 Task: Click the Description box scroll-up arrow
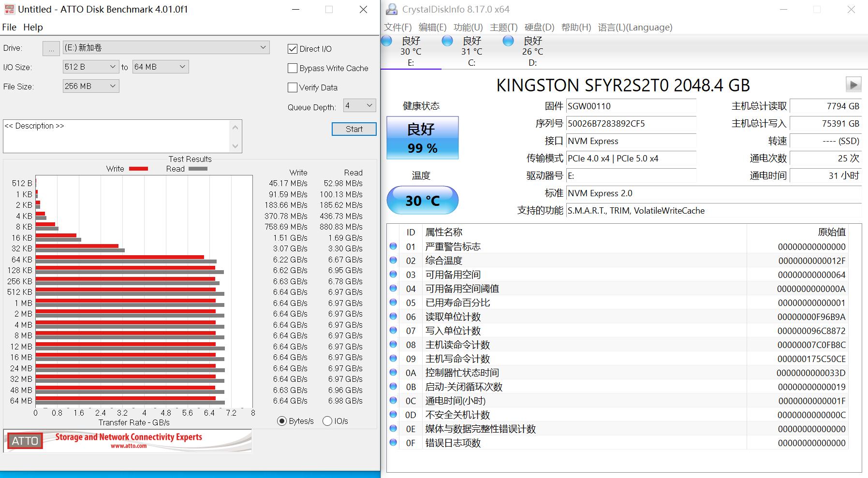point(235,128)
